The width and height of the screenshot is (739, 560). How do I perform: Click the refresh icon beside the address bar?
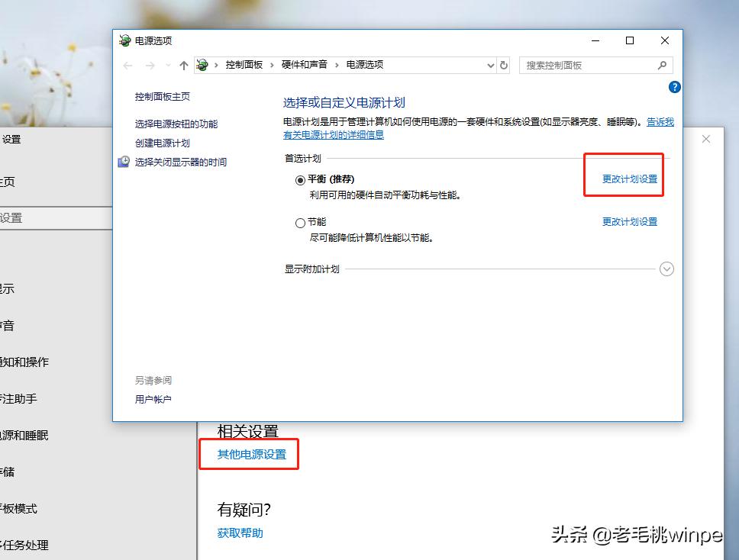503,65
